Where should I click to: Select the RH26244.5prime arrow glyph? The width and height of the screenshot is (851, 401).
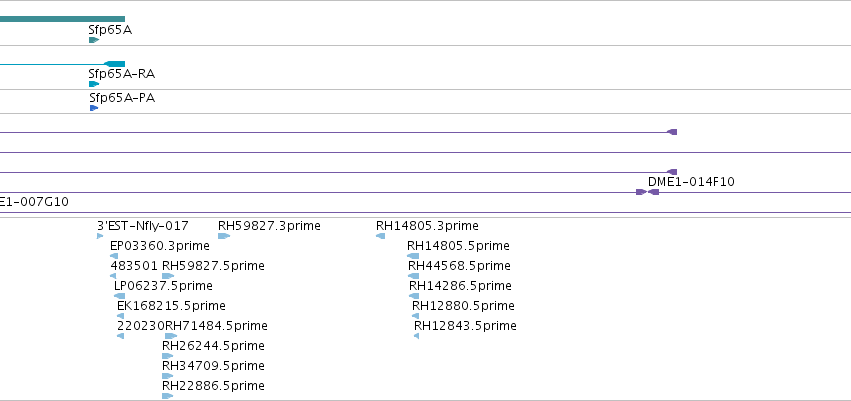tap(168, 356)
